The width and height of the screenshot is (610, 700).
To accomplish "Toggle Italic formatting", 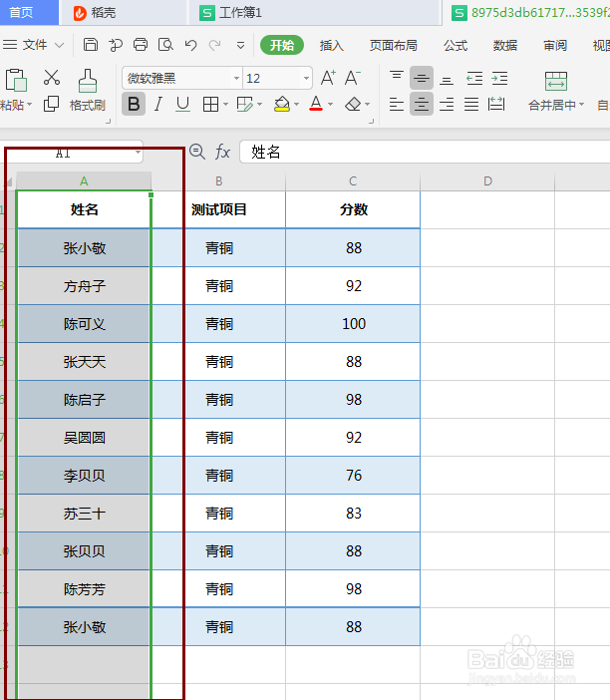I will [x=157, y=105].
